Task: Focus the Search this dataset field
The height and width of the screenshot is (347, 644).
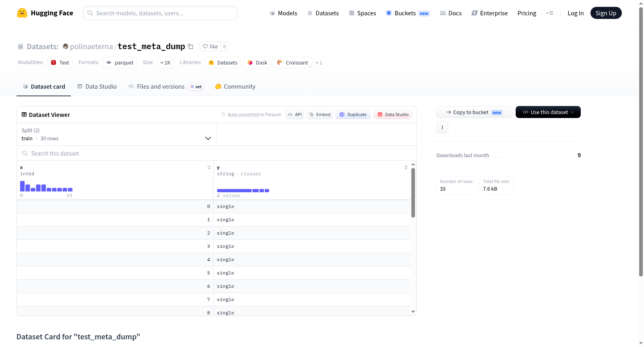Action: [x=217, y=153]
